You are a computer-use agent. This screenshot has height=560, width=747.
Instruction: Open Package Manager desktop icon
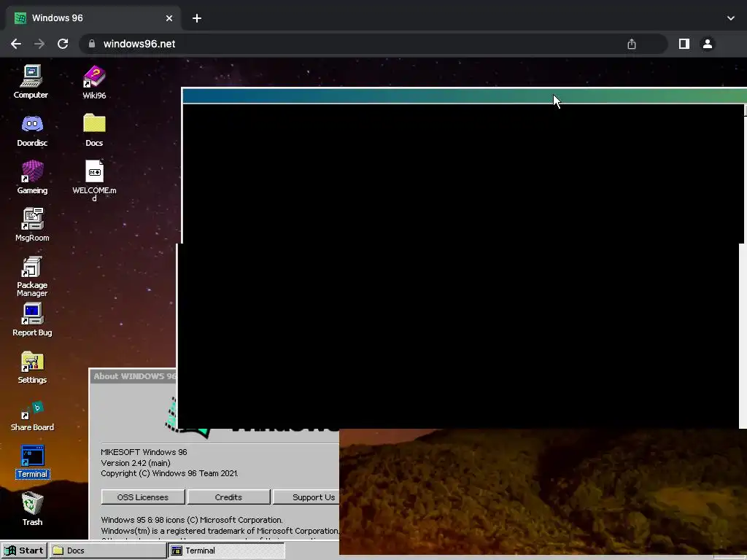(32, 276)
